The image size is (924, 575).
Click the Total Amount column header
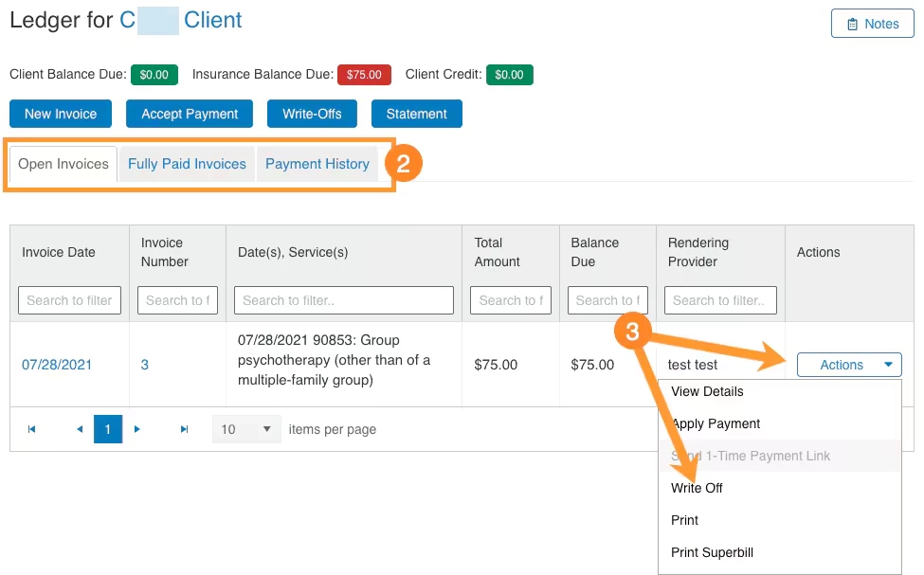coord(497,252)
